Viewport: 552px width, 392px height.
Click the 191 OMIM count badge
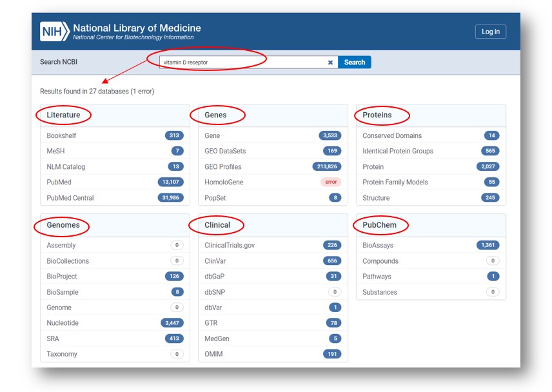pyautogui.click(x=332, y=354)
